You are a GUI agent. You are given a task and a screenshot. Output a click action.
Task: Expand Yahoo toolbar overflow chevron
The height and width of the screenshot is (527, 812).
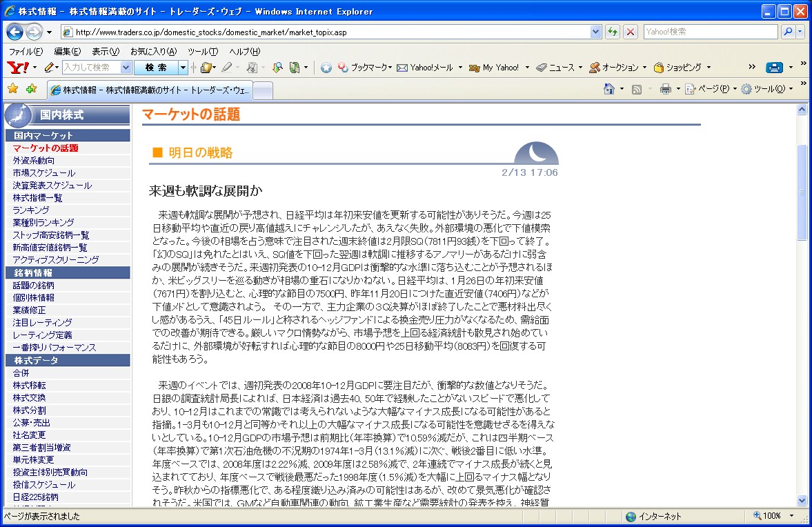pyautogui.click(x=752, y=67)
